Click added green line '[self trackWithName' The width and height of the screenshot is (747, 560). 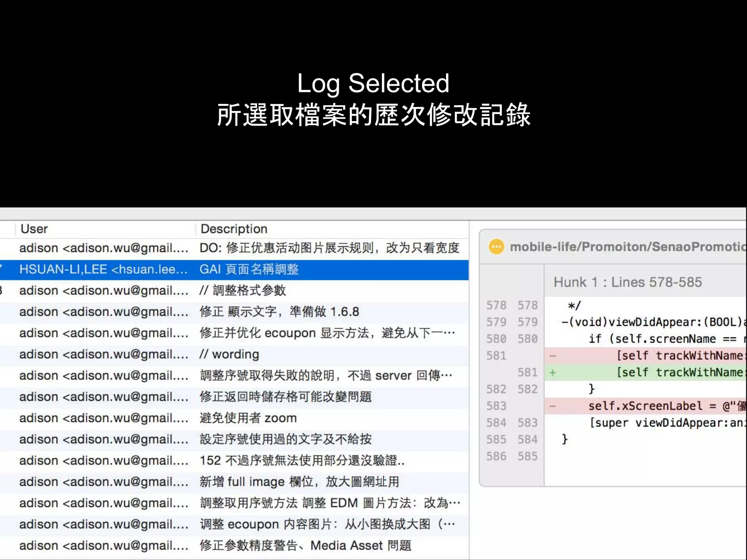646,372
